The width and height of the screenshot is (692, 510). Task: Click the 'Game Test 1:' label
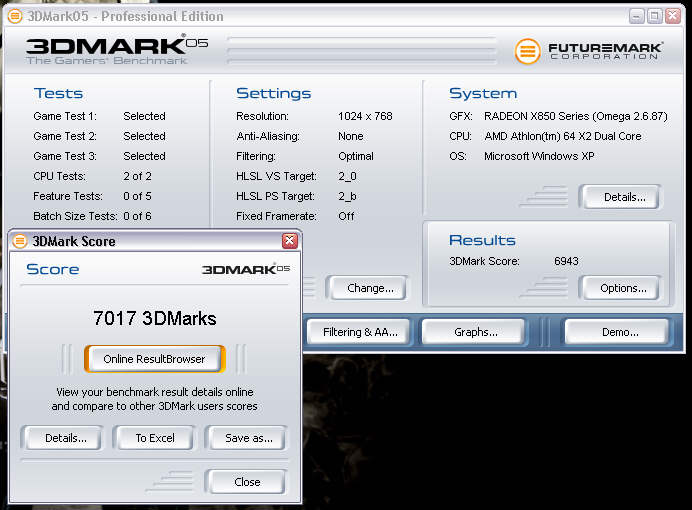(65, 116)
